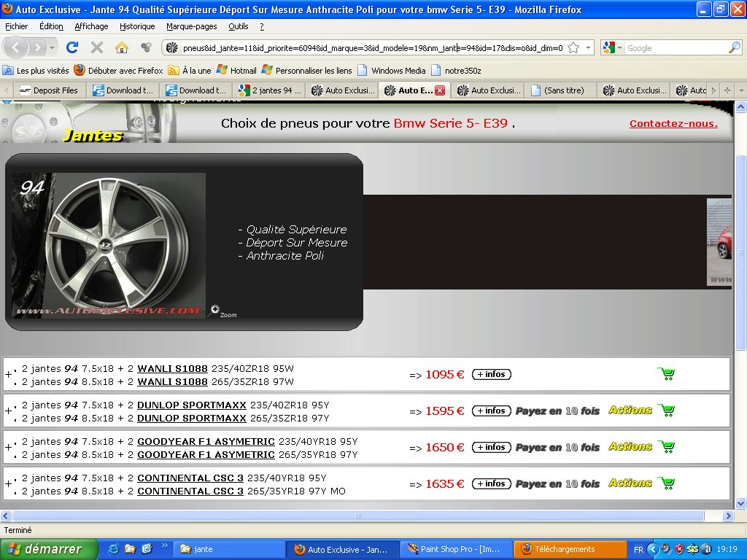Expand the DUNLOP SPORTMAXX package row
Viewport: 747px width, 560px height.
pyautogui.click(x=8, y=411)
